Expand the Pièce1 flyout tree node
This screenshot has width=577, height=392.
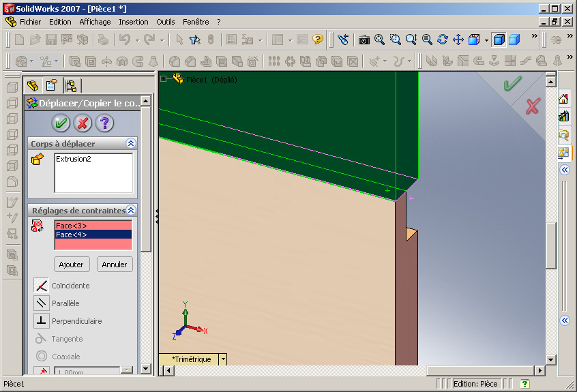click(x=164, y=78)
